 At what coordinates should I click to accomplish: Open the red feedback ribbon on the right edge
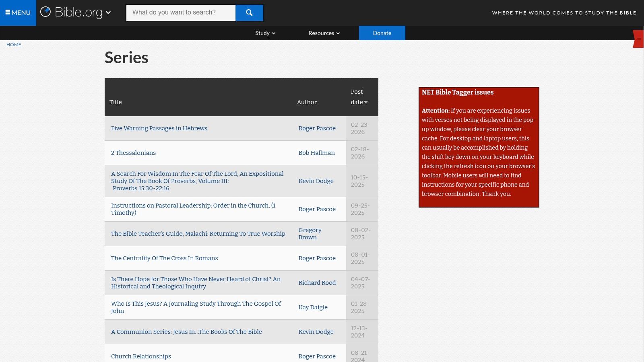638,39
